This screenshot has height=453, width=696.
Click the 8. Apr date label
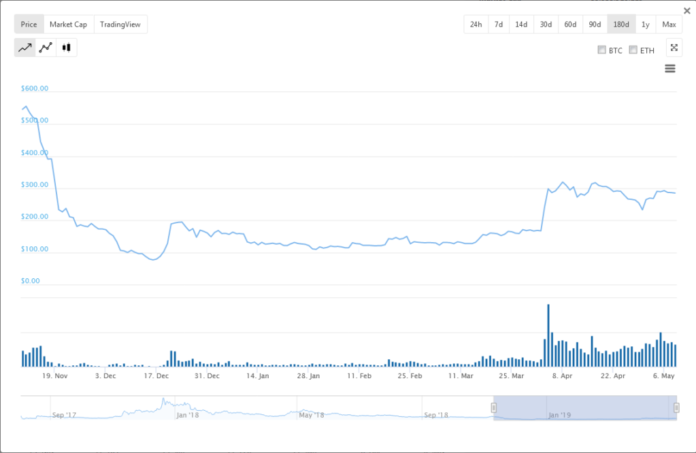562,376
